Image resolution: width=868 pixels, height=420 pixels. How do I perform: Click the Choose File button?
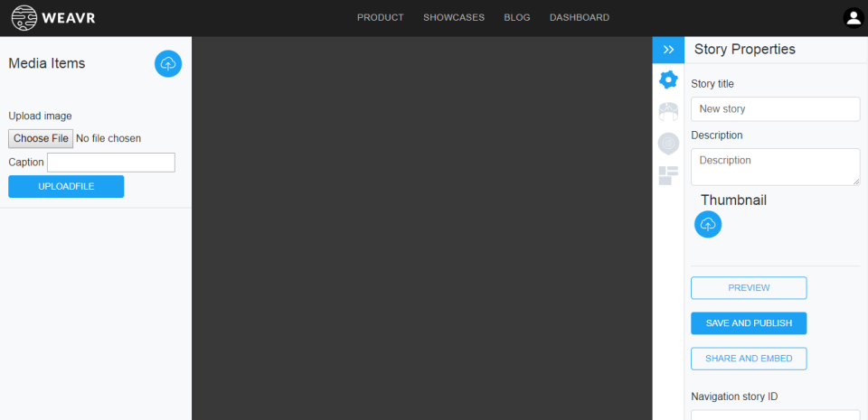(41, 138)
